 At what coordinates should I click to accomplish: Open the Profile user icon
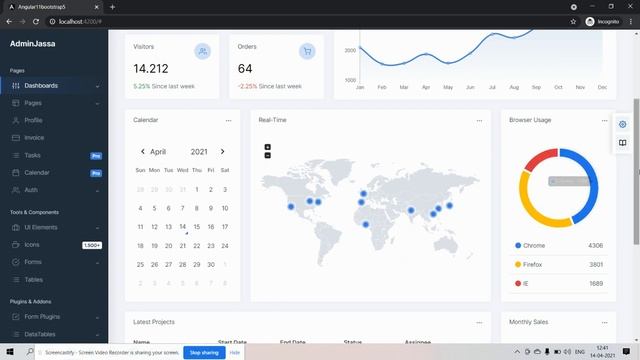[x=16, y=120]
